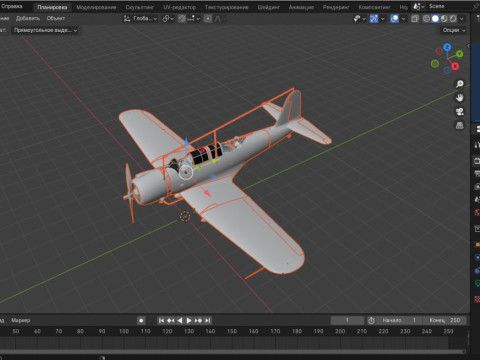480x360 pixels.
Task: Click negative Y axis gizmo circle
Action: (x=435, y=63)
